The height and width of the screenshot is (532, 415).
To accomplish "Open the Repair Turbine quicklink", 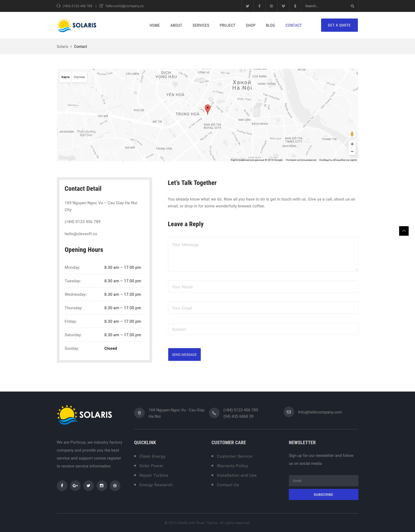I will click(x=154, y=475).
